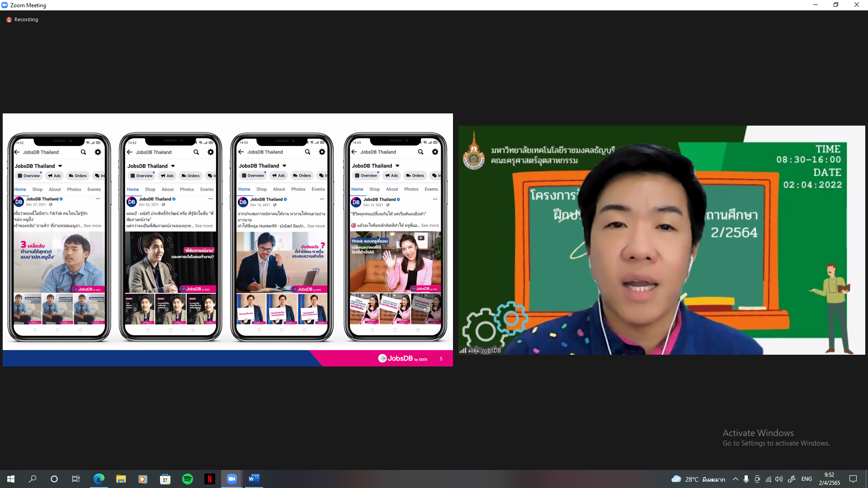Tap Ads on Dec 22 post phone
The height and width of the screenshot is (488, 868).
(x=54, y=176)
